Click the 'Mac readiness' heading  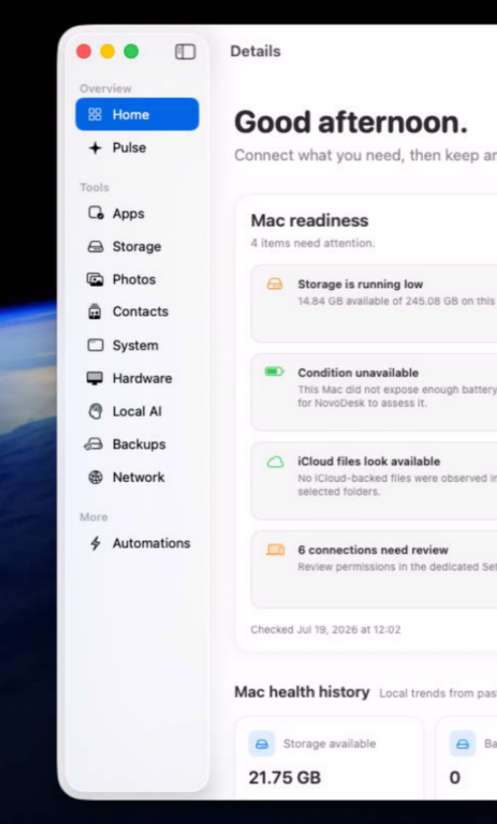[309, 221]
